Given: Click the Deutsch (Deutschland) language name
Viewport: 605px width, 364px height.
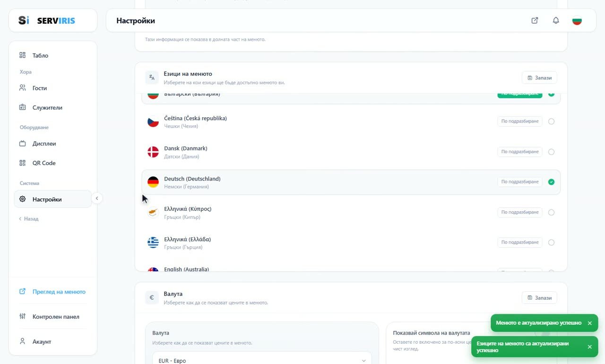Looking at the screenshot, I should (192, 179).
